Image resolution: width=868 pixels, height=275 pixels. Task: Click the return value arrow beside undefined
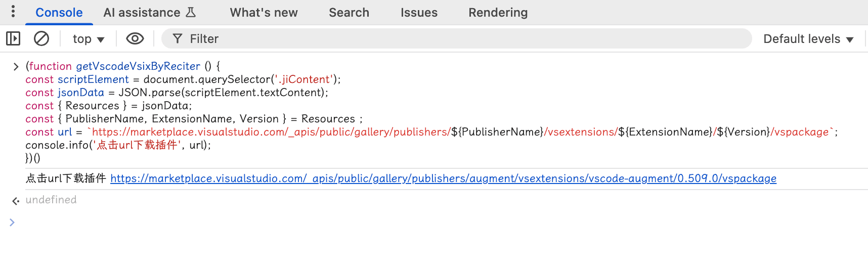(16, 201)
